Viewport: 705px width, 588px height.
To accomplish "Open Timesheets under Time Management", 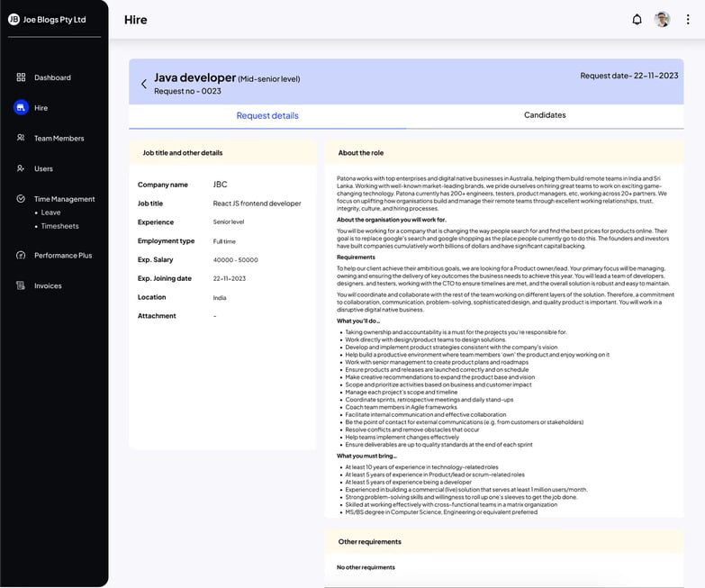I will point(59,226).
